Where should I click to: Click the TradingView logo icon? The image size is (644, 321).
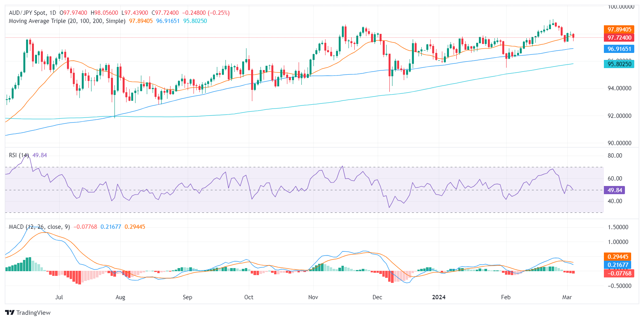click(10, 312)
